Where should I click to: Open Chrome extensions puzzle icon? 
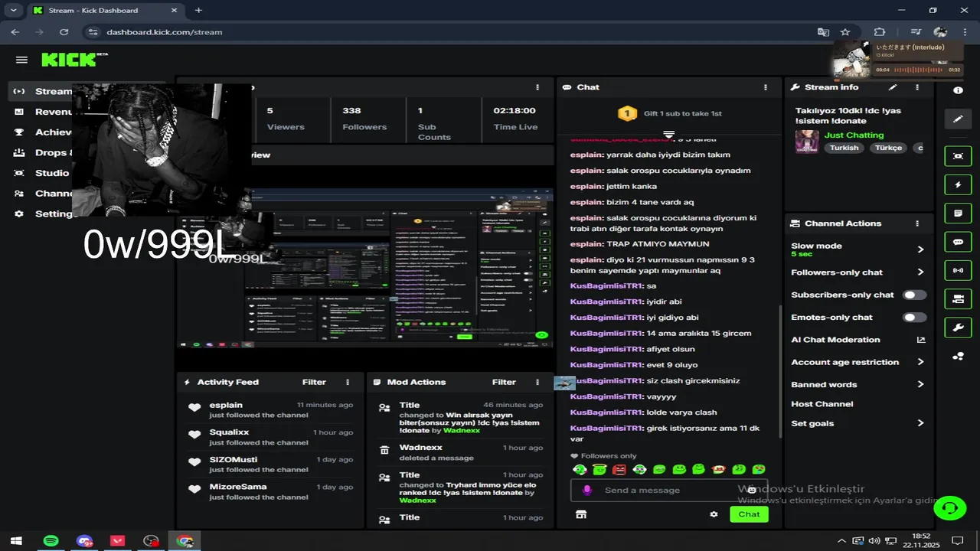tap(880, 32)
